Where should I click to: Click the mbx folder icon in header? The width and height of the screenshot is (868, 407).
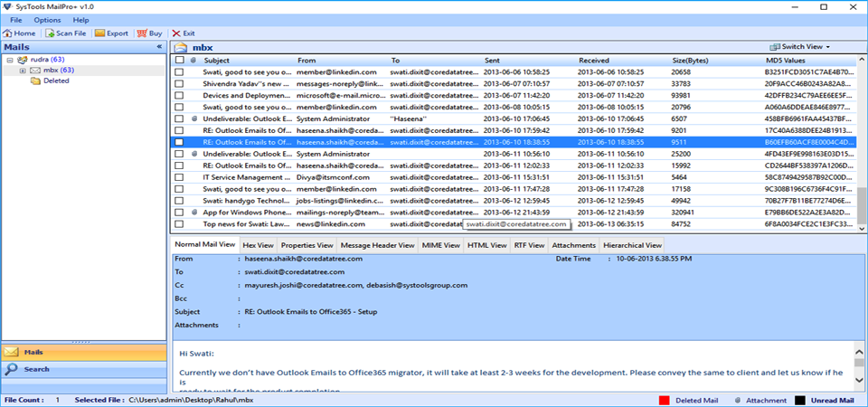click(181, 47)
